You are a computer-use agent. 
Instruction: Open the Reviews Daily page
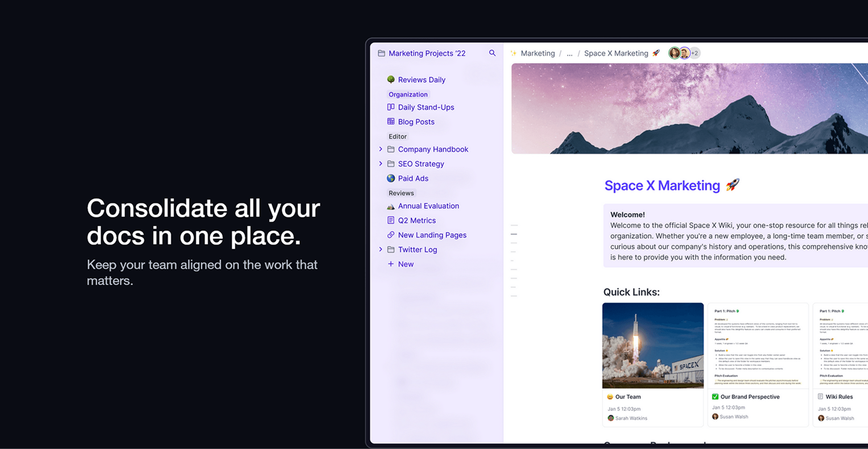421,80
